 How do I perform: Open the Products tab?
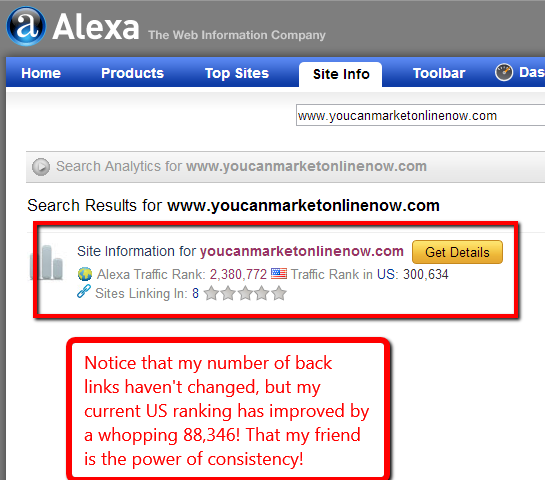[x=132, y=73]
